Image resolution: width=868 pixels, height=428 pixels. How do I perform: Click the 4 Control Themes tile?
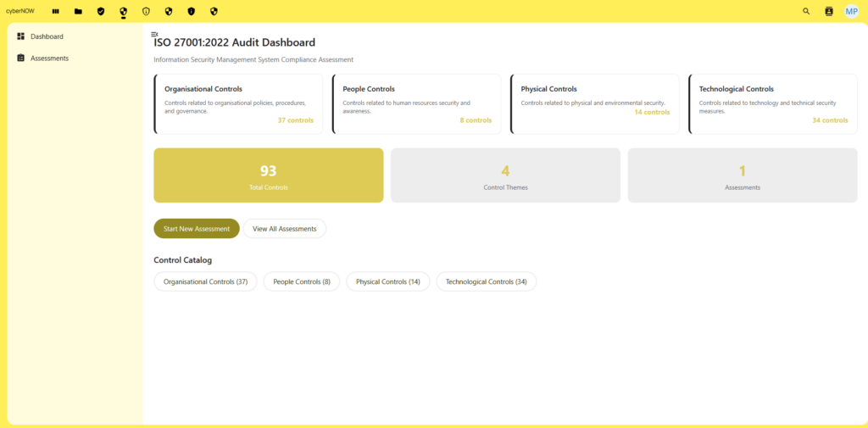tap(505, 175)
